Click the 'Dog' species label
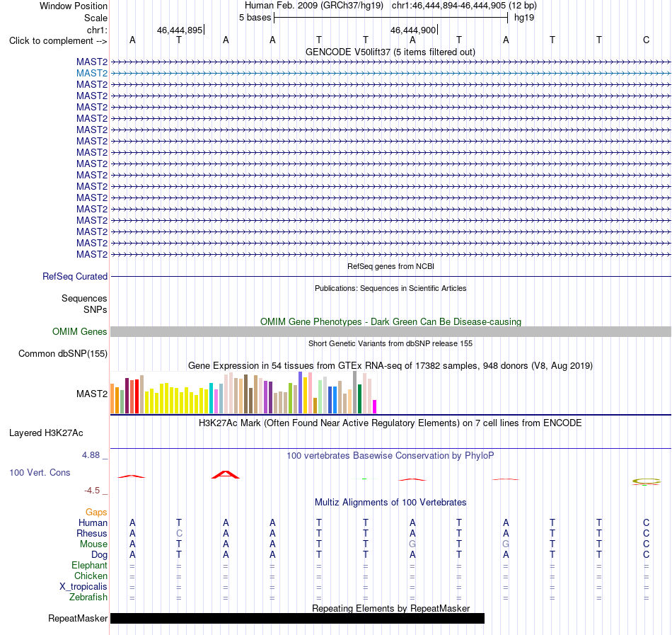Screen dimensions: 672x635 (x=99, y=555)
